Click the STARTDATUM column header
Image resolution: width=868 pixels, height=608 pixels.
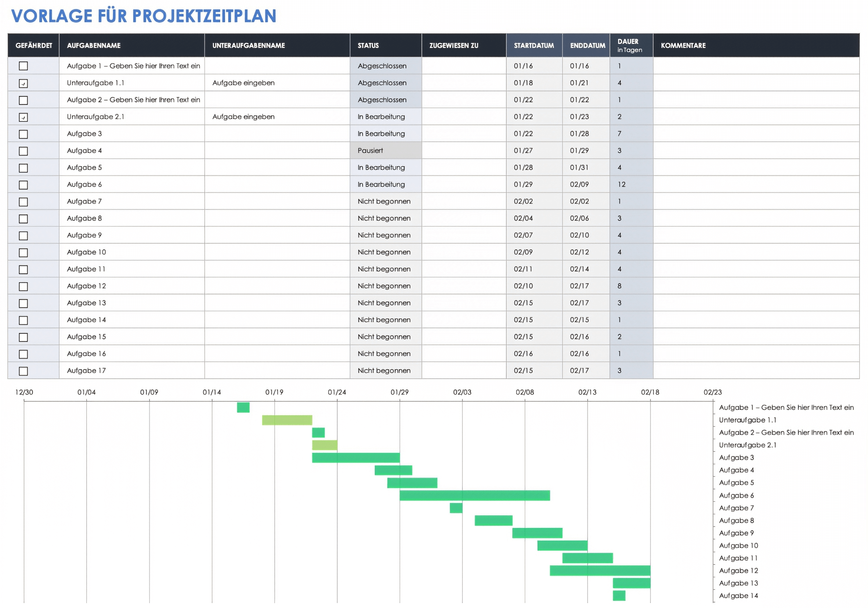(x=534, y=45)
